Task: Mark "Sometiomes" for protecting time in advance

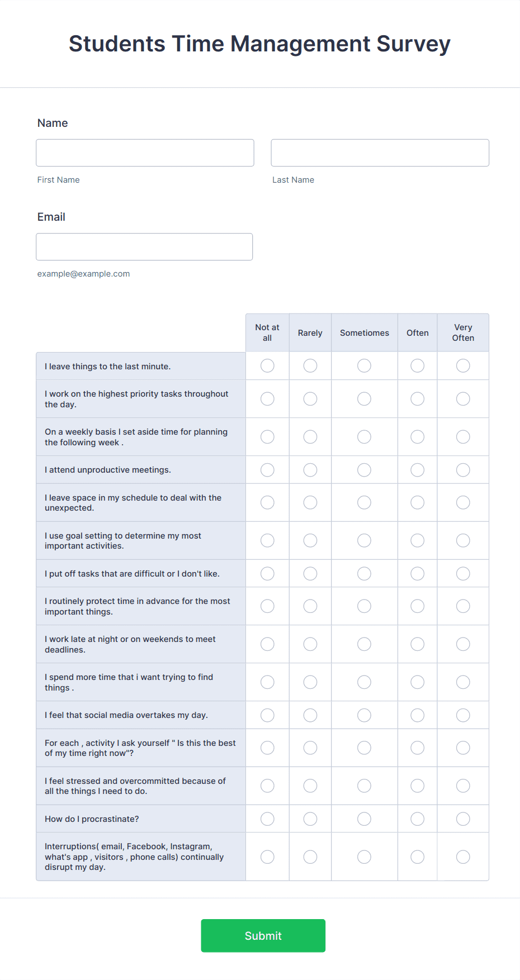Action: click(364, 606)
